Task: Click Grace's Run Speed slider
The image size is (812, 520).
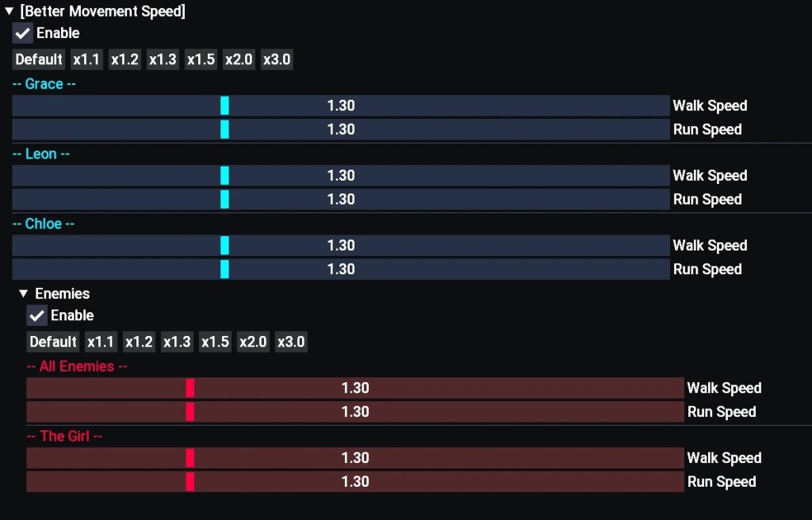Action: (341, 130)
